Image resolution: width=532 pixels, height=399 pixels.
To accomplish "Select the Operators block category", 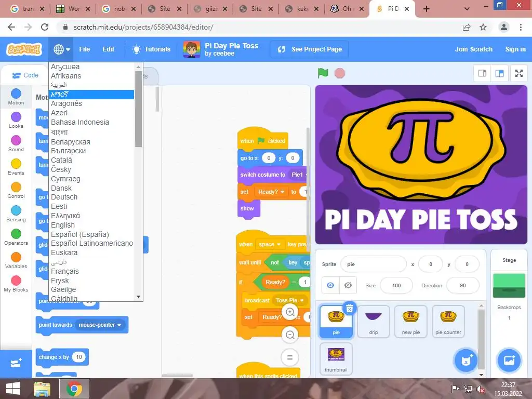I will 16,237.
